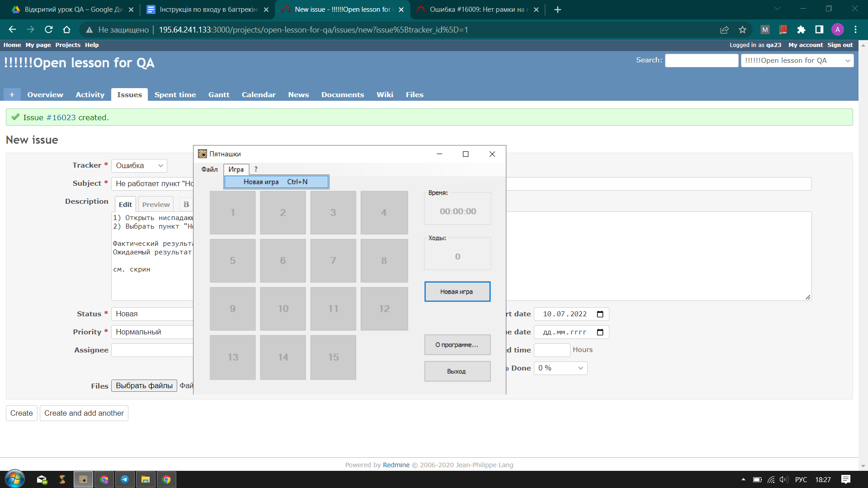The image size is (868, 488).
Task: Open the browser extensions puzzle icon
Action: (801, 30)
